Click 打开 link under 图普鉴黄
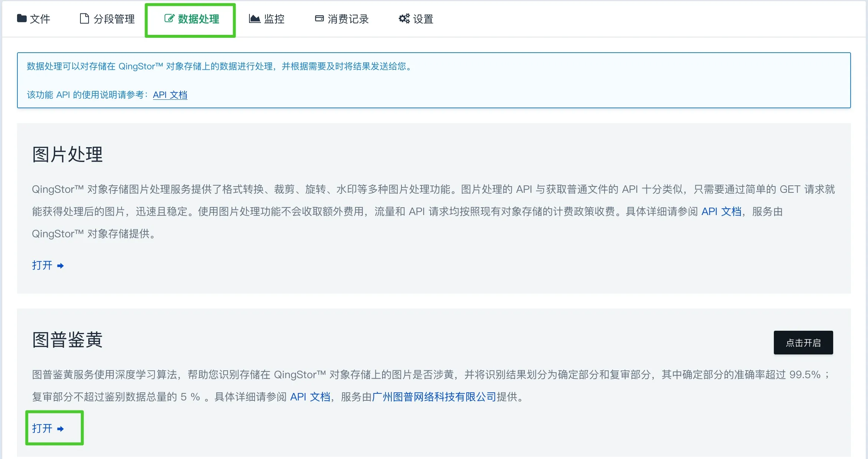Image resolution: width=868 pixels, height=459 pixels. click(42, 429)
